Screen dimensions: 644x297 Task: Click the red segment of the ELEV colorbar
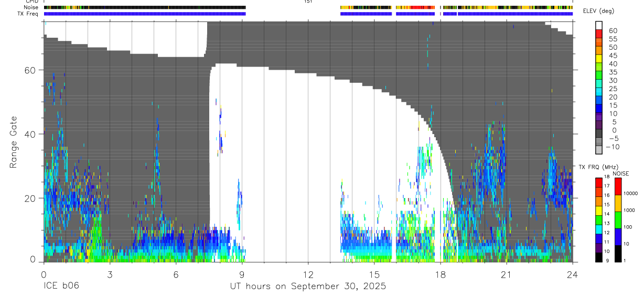pyautogui.click(x=599, y=35)
